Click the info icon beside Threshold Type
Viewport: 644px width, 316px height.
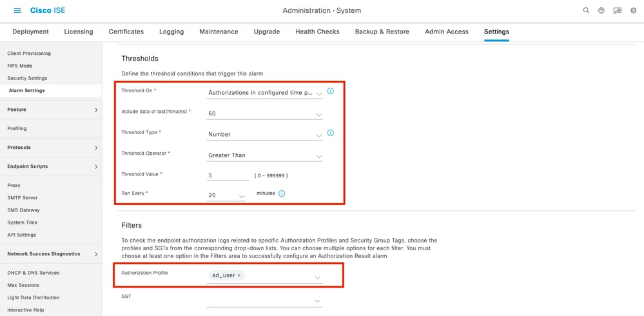330,133
